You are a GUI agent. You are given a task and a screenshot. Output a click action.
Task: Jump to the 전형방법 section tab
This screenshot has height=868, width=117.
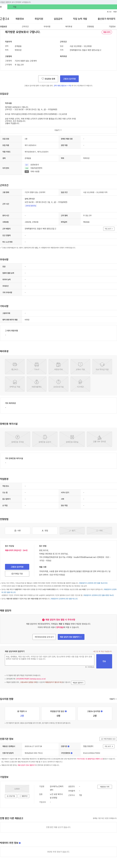click(x=90, y=27)
